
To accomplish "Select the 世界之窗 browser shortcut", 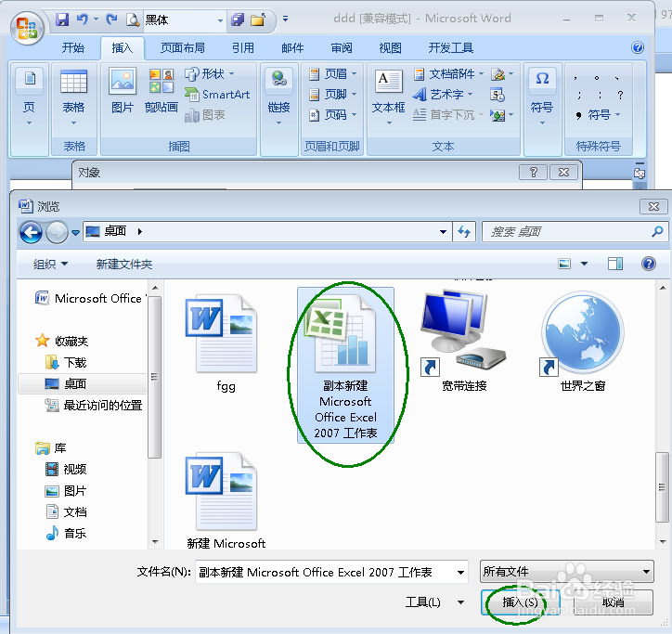I will tap(583, 342).
